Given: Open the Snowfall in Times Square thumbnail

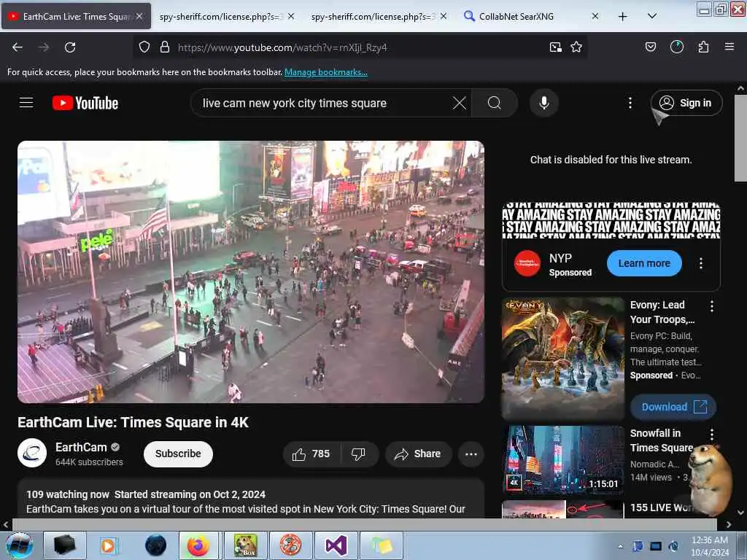Looking at the screenshot, I should [x=563, y=460].
